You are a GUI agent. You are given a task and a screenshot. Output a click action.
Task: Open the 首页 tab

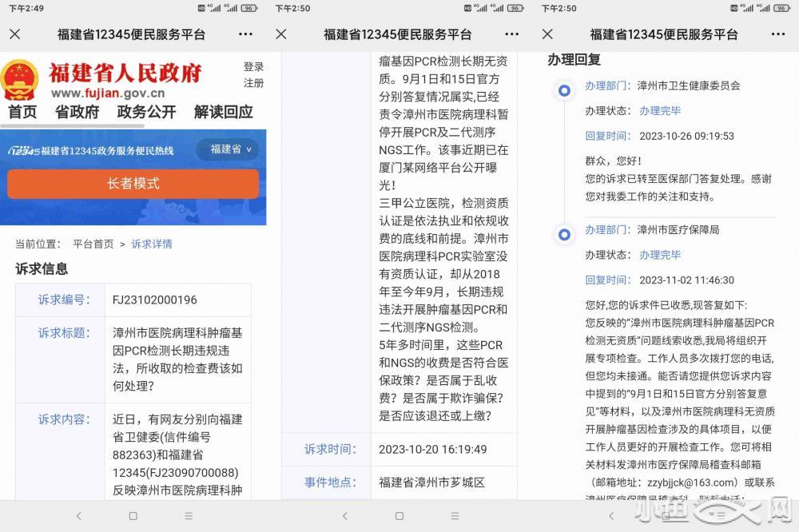22,112
